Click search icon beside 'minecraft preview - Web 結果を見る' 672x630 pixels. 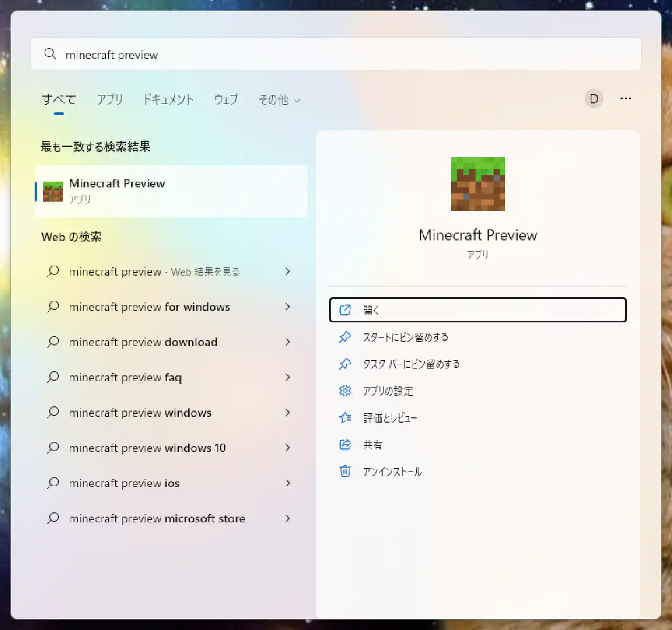tap(53, 271)
